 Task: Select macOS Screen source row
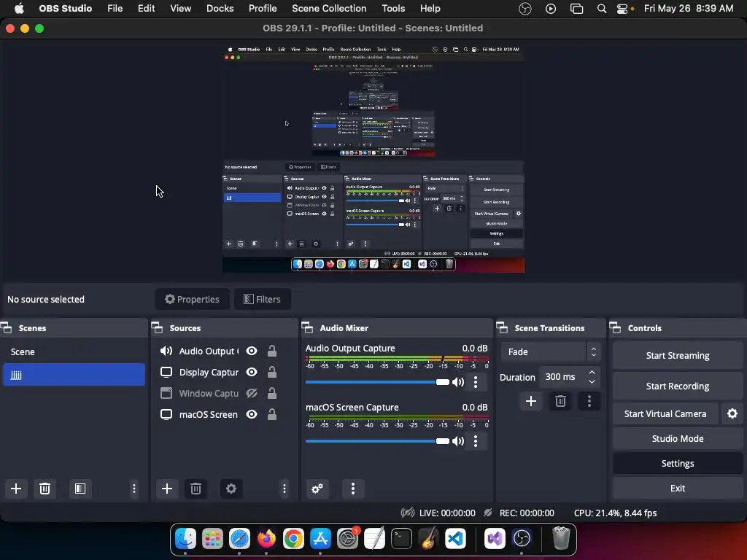coord(224,414)
